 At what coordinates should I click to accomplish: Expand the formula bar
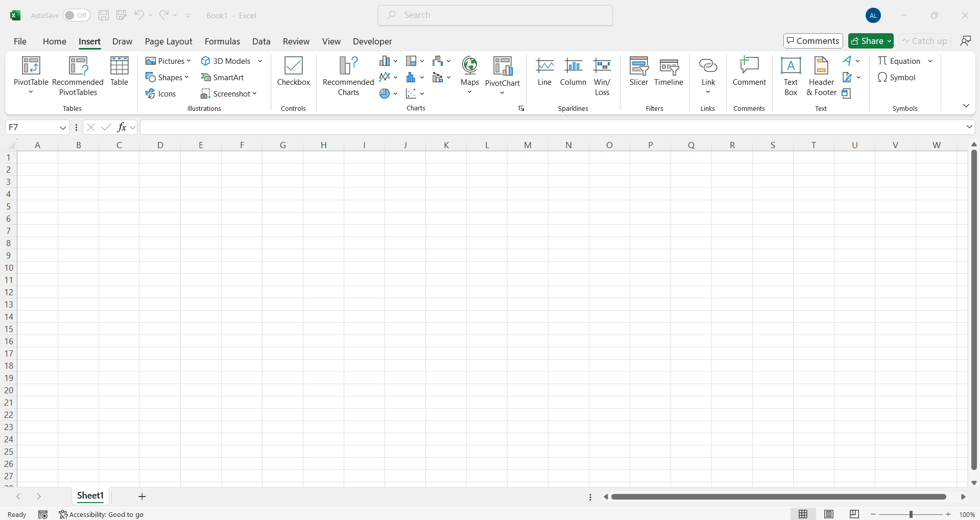click(969, 127)
